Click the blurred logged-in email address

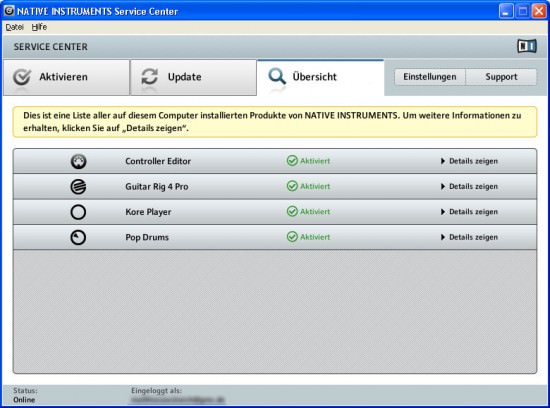(x=178, y=400)
